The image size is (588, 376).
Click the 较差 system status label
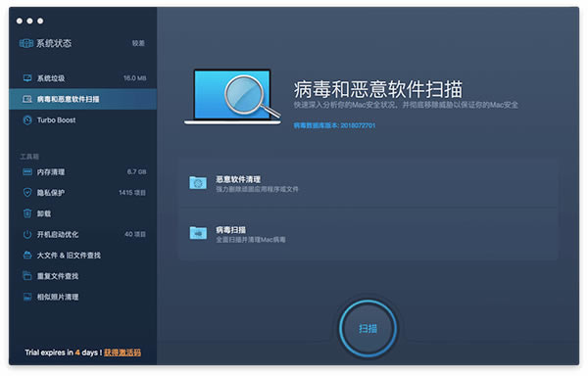tap(138, 43)
